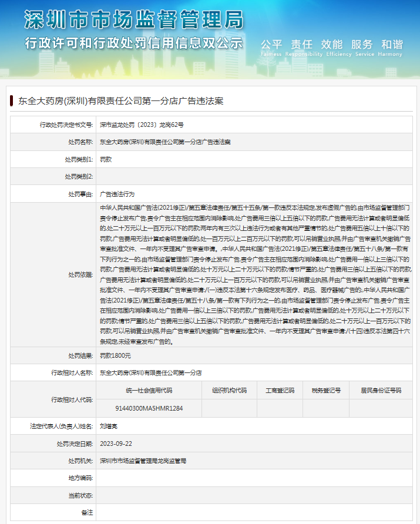Click the 税务登记号 column header
This screenshot has height=524, width=420.
tap(326, 390)
